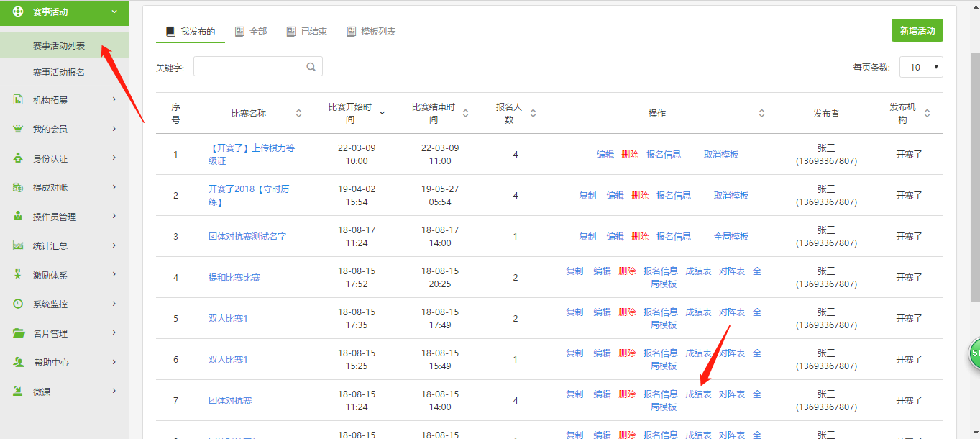Click the book icon on 我发布的 tab
Image resolution: width=980 pixels, height=439 pixels.
pyautogui.click(x=170, y=32)
